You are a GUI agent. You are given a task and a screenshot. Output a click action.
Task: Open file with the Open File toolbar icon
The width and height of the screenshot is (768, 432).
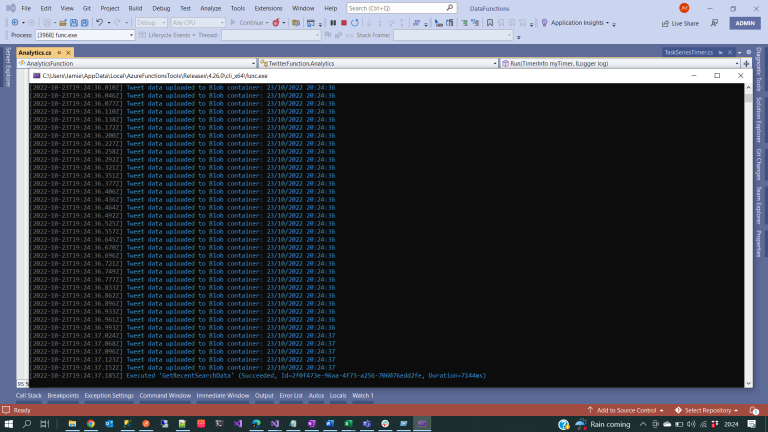(x=63, y=23)
